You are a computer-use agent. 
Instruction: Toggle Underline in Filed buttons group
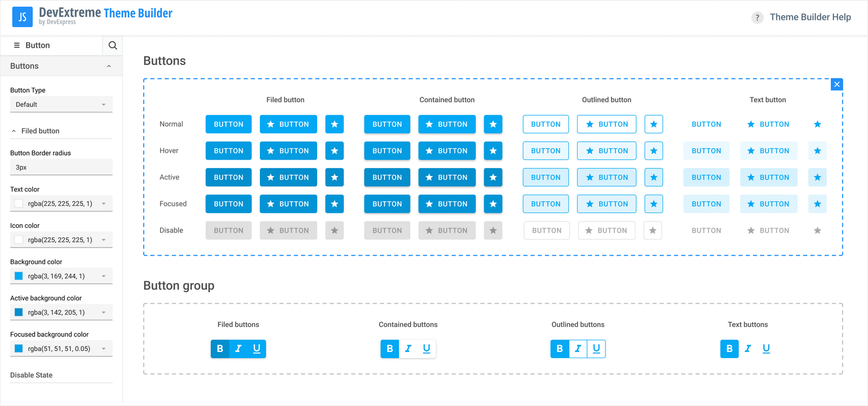(257, 349)
